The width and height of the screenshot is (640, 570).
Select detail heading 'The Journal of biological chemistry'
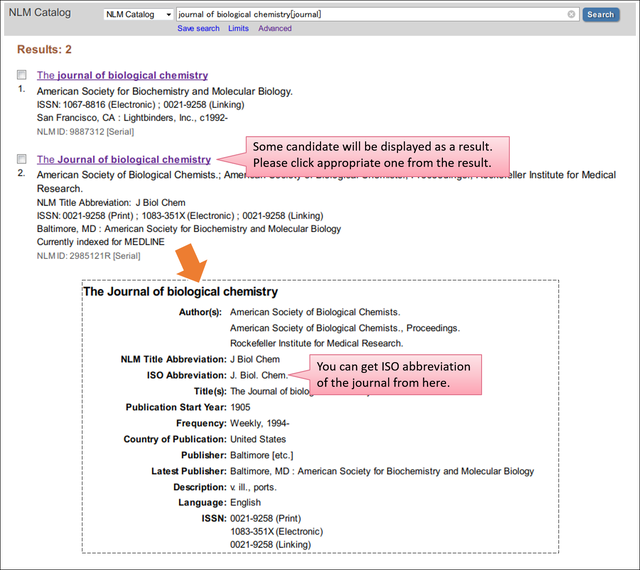180,292
